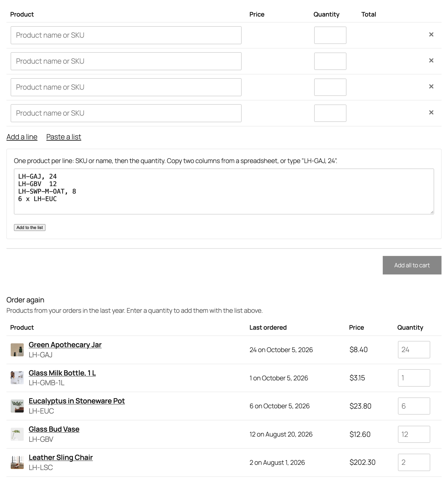Focus the Leather Sling Chair quantity field

414,462
